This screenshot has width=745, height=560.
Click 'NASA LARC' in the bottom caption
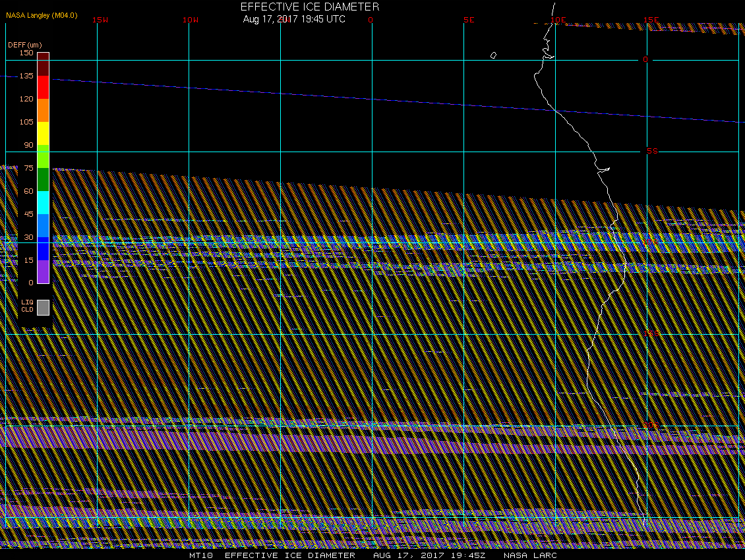[x=530, y=555]
